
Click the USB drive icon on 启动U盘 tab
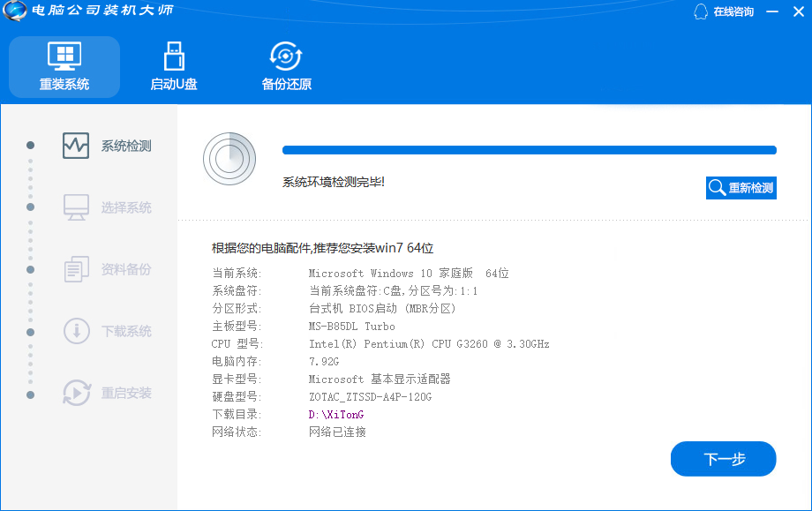(x=174, y=56)
